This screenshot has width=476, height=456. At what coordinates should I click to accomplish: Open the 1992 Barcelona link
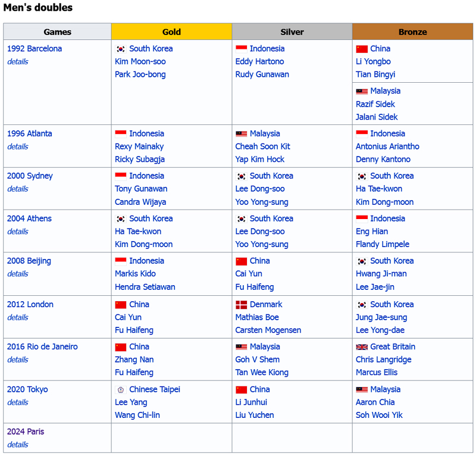pos(35,49)
